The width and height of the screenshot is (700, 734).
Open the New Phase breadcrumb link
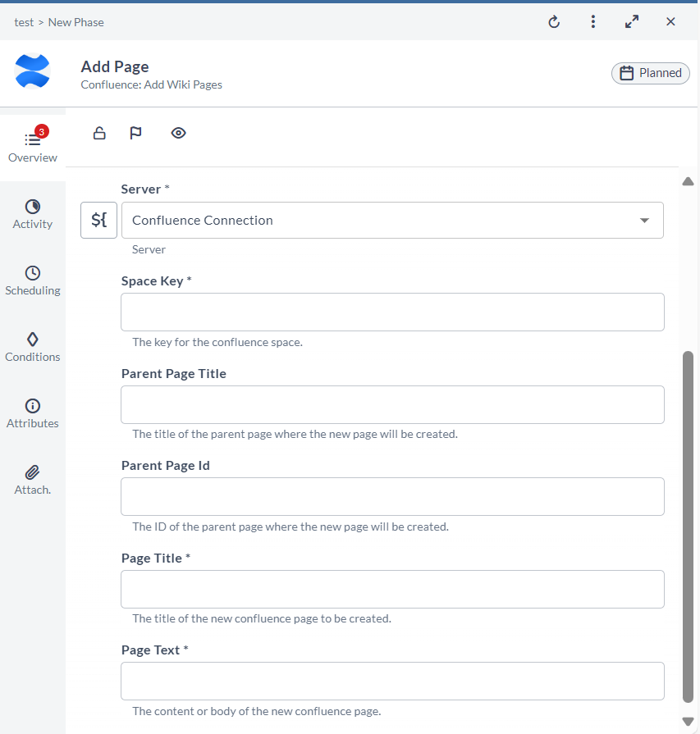pyautogui.click(x=75, y=22)
